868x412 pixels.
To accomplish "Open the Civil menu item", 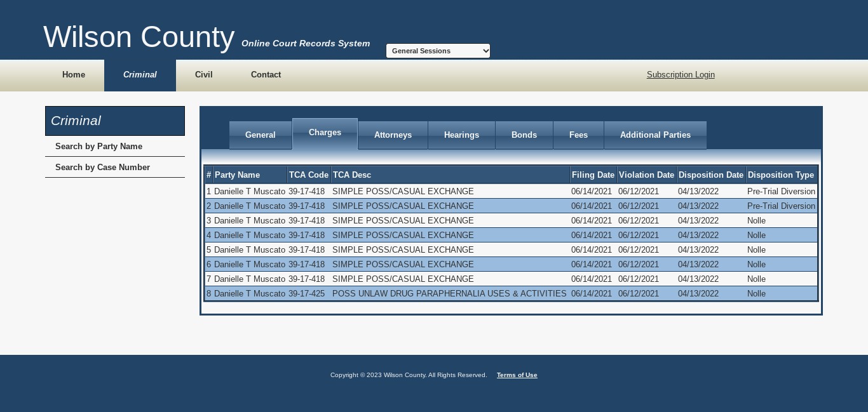I will click(204, 75).
